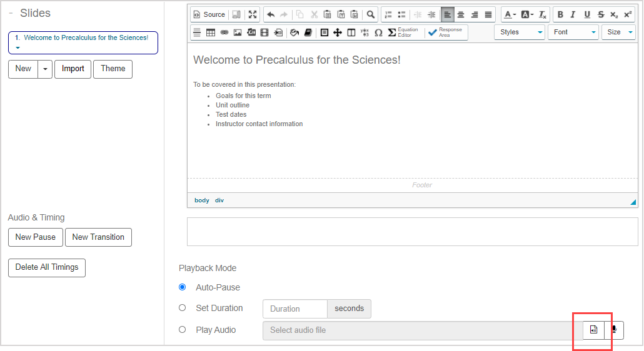The height and width of the screenshot is (351, 644).
Task: Insert special character Omega icon
Action: click(378, 32)
